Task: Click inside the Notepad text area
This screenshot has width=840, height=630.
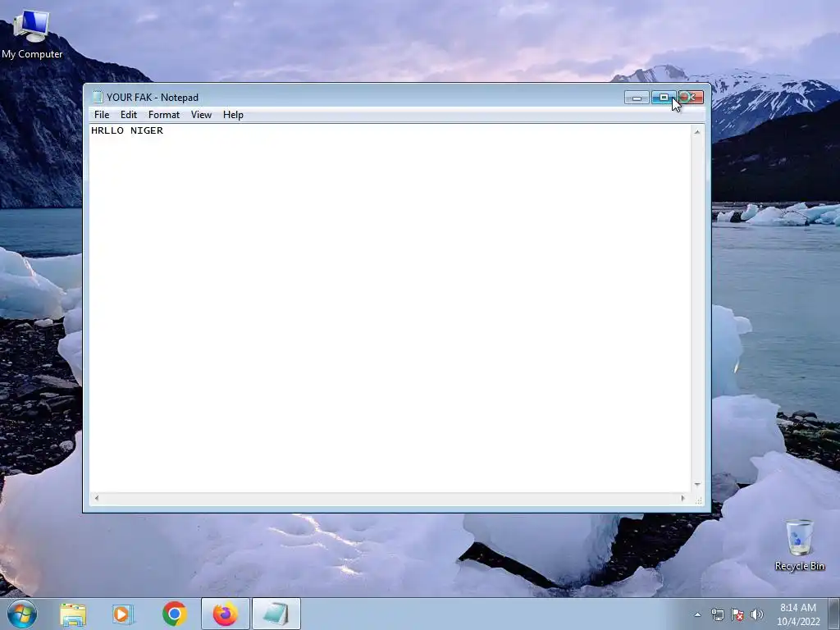Action: tap(390, 308)
